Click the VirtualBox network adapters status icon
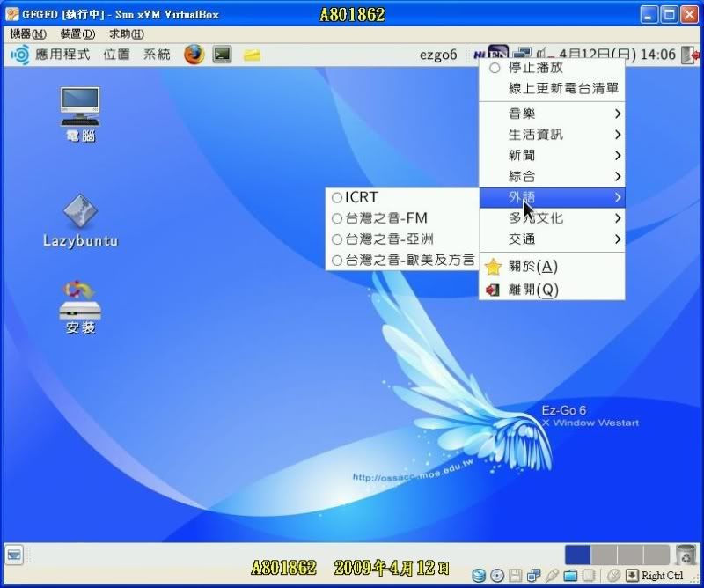This screenshot has height=588, width=704. (x=534, y=576)
